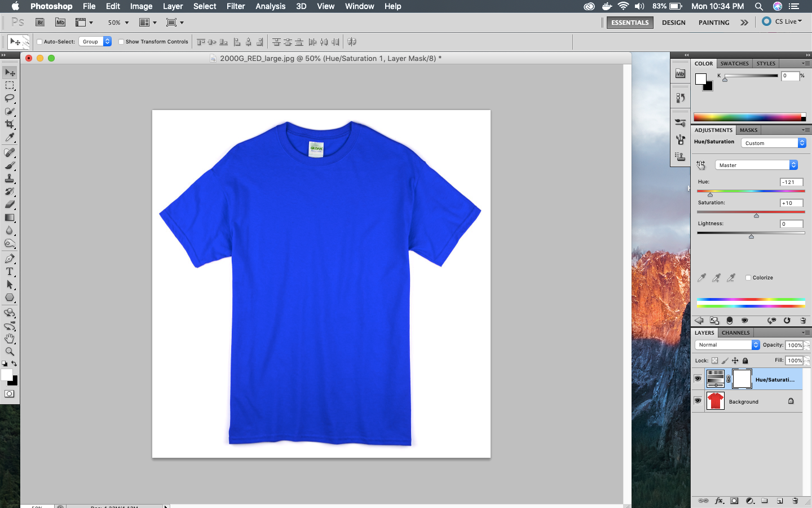Return to the adjustment list
Screen dimensions: 812x508
pos(699,321)
